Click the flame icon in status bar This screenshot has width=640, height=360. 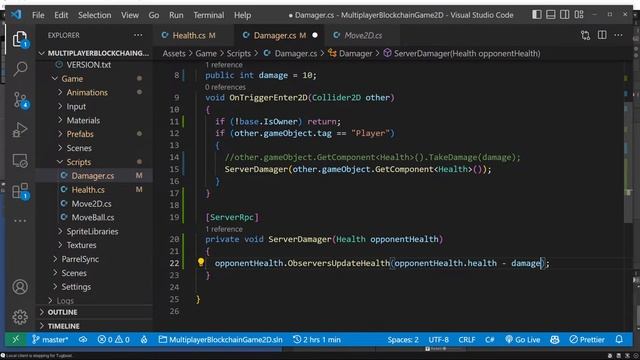[144, 340]
